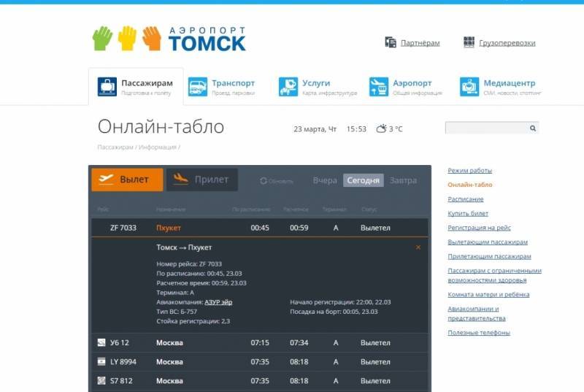Click the S7 812 airline logo icon

101,380
